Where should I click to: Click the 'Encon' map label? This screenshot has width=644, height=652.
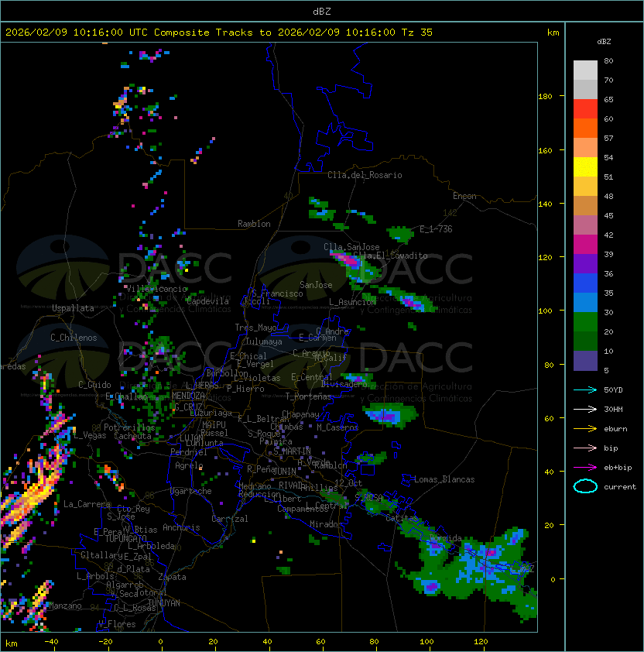click(464, 196)
